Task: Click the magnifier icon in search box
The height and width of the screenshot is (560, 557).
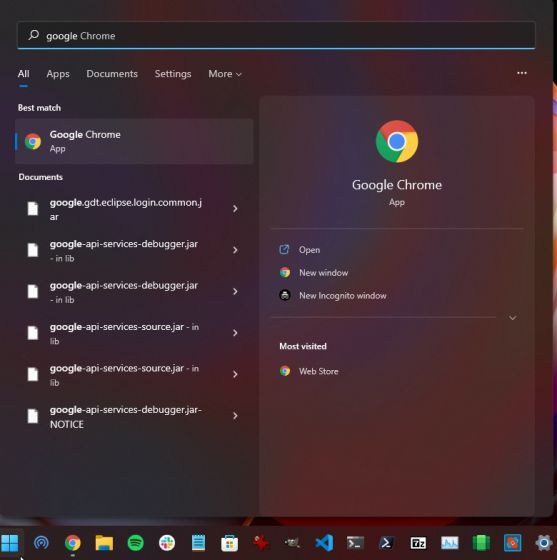Action: tap(34, 35)
